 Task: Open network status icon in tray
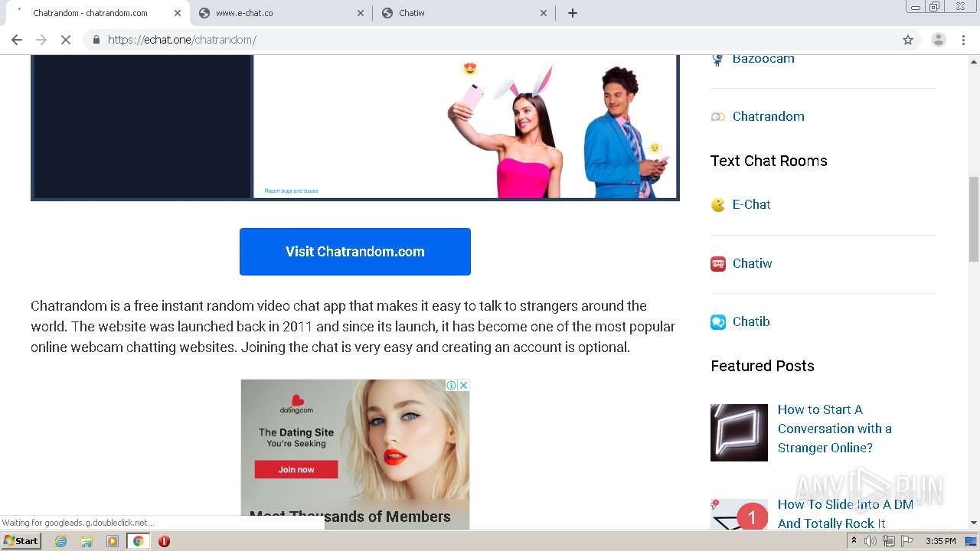(889, 541)
